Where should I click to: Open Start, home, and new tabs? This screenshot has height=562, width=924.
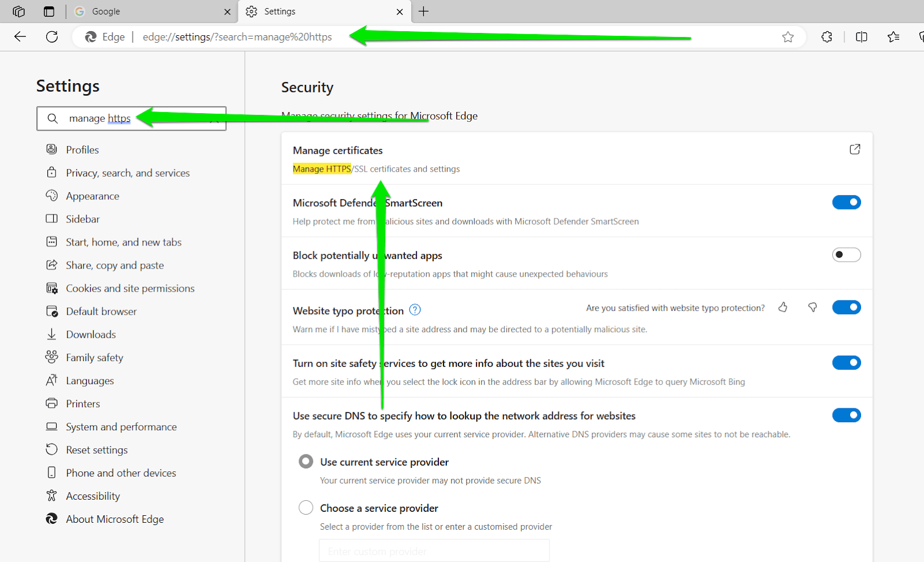[x=124, y=242]
